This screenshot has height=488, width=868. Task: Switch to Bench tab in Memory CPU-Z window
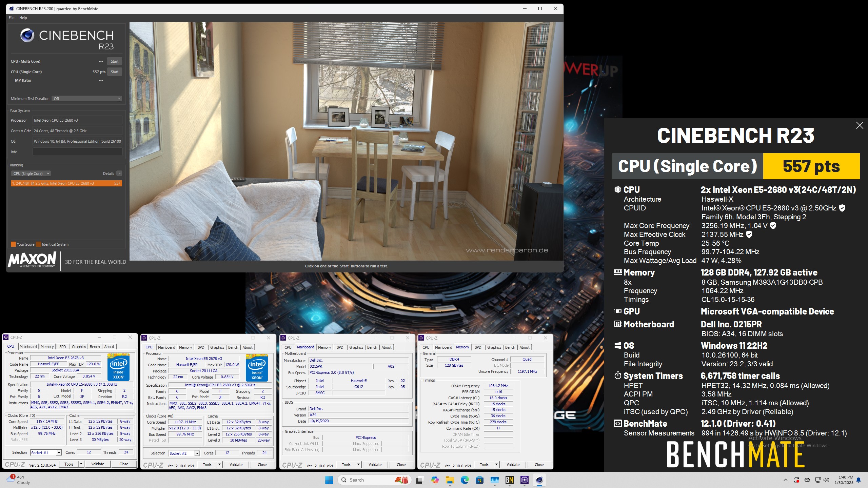(510, 347)
